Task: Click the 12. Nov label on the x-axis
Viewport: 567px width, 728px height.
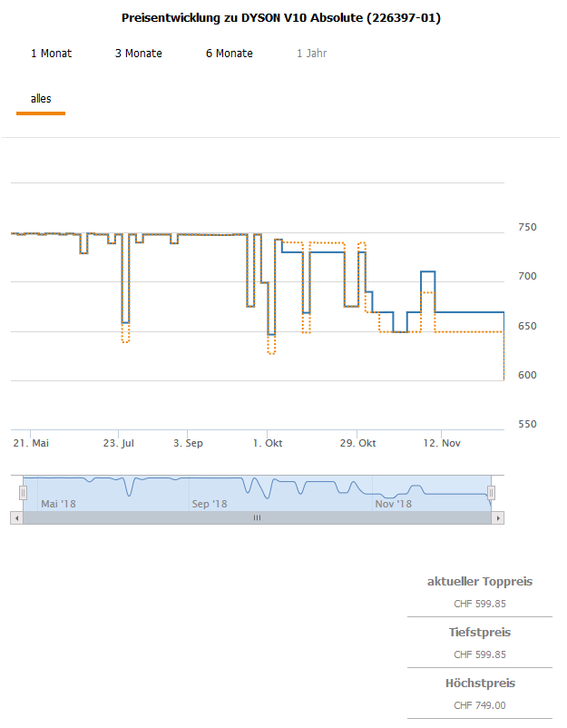Action: click(443, 443)
